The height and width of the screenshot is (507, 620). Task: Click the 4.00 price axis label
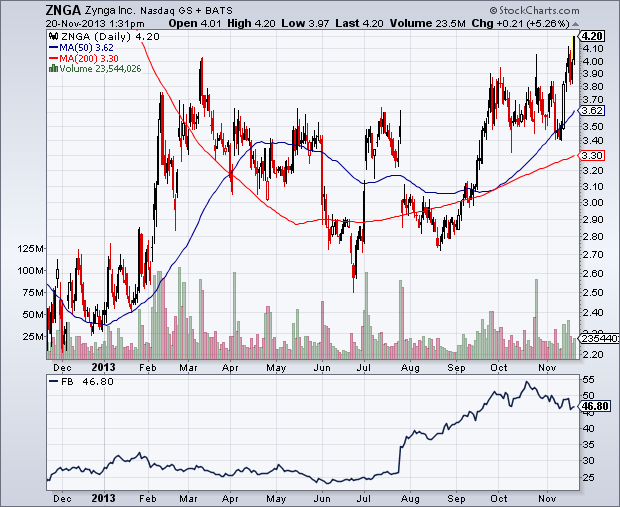(593, 62)
